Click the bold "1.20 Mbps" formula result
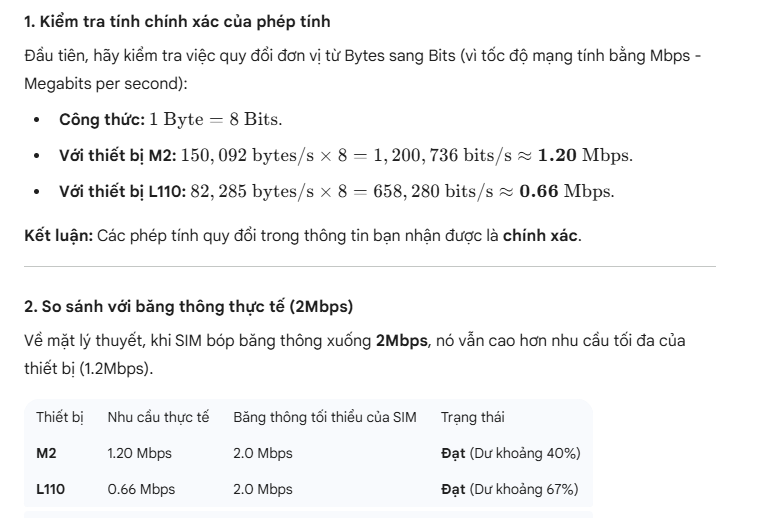This screenshot has height=518, width=757. 584,156
